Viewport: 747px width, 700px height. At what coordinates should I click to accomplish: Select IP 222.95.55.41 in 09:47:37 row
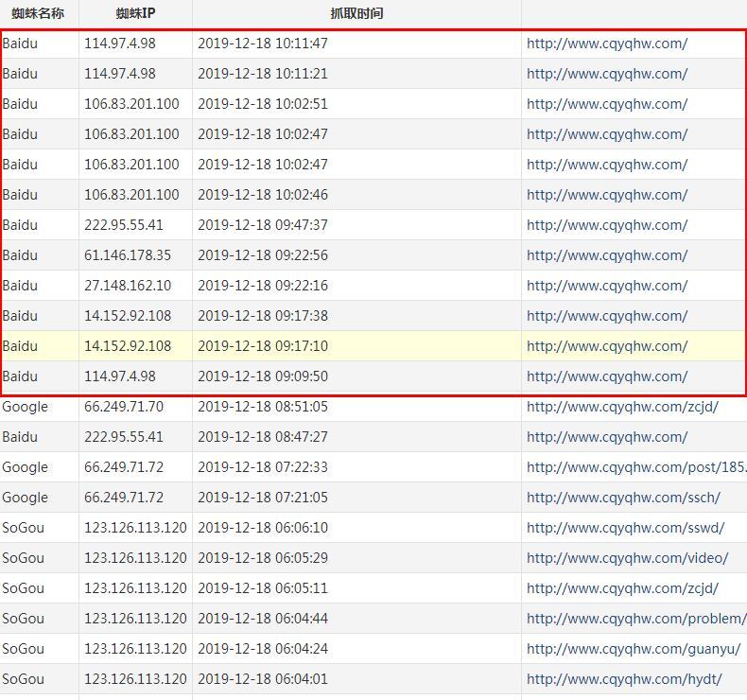(x=124, y=225)
